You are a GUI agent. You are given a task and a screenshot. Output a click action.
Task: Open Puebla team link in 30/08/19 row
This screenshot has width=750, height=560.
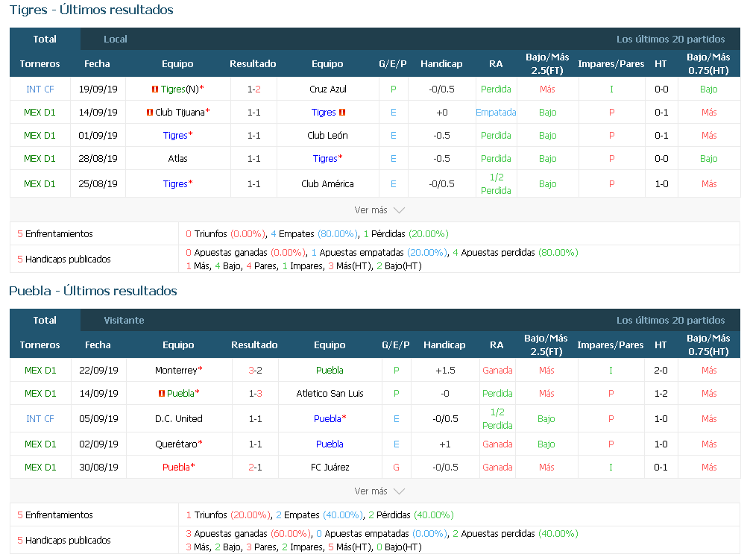click(176, 468)
